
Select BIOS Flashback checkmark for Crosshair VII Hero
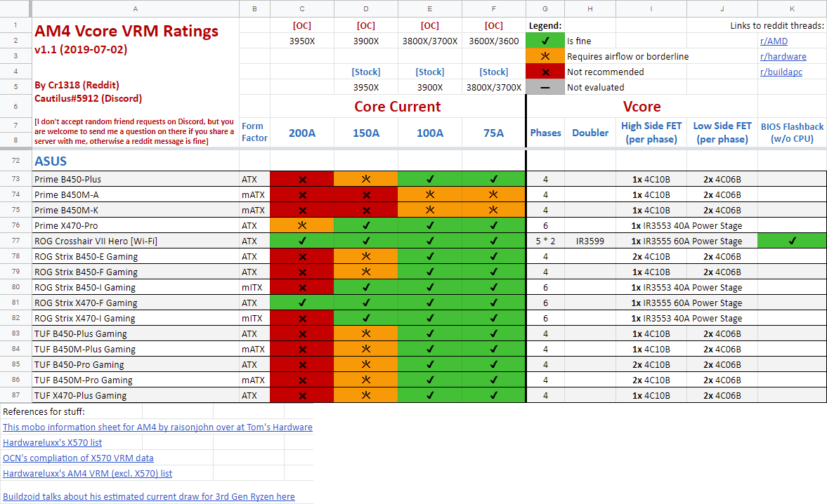792,241
